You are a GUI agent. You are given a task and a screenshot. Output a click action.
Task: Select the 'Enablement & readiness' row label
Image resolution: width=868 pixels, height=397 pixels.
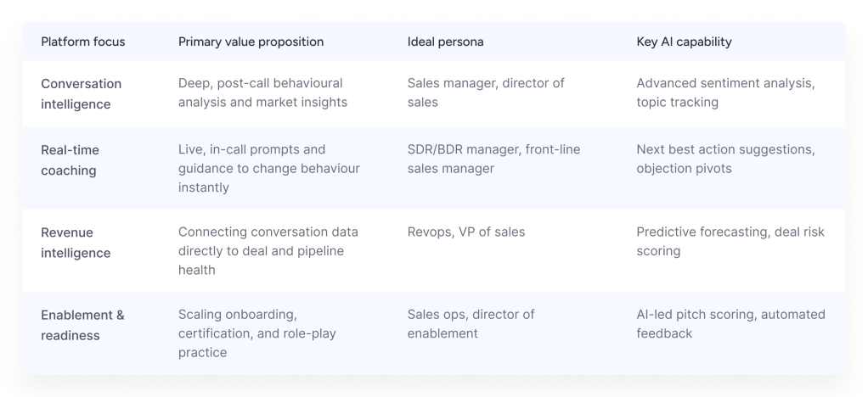pos(82,325)
